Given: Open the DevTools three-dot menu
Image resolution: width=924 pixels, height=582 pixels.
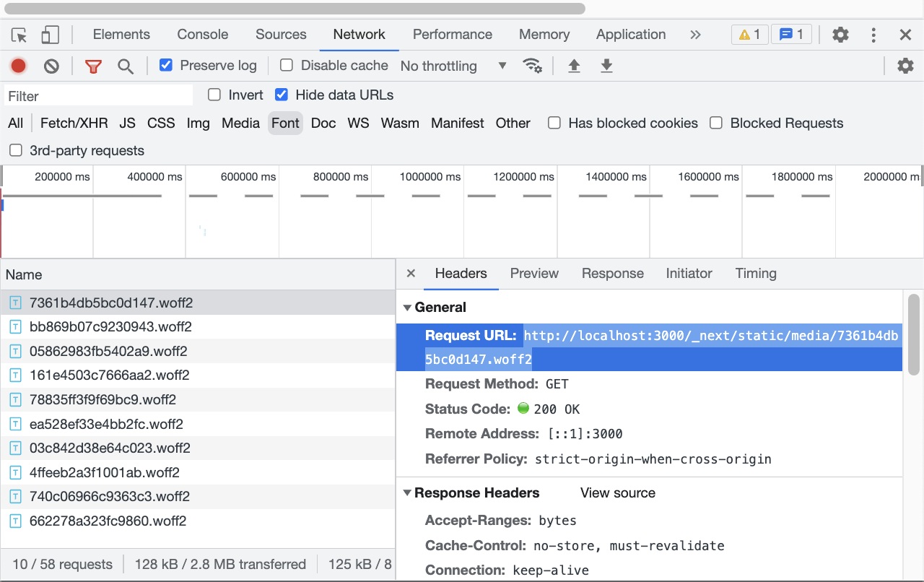Looking at the screenshot, I should click(x=873, y=35).
